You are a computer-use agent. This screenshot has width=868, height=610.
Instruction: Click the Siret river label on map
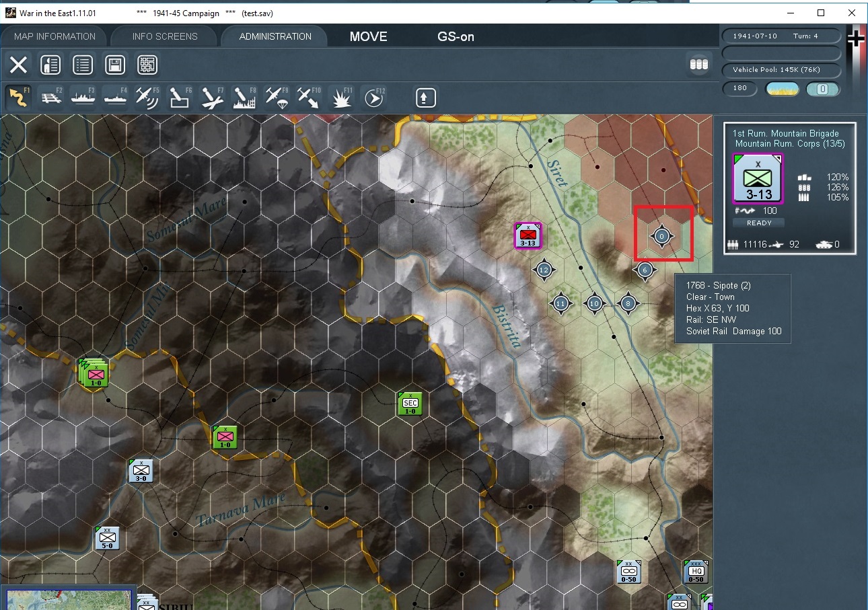pos(558,174)
